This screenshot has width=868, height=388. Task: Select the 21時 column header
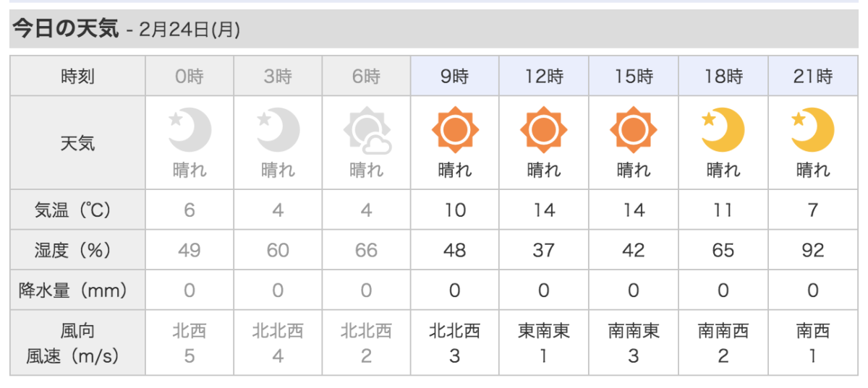coord(813,76)
